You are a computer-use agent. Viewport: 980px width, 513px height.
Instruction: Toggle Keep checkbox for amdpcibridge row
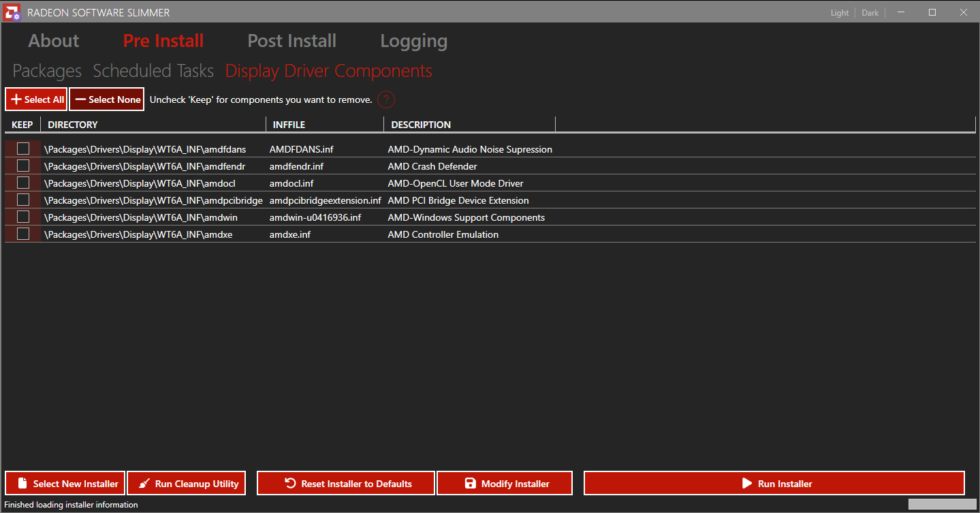pos(23,200)
